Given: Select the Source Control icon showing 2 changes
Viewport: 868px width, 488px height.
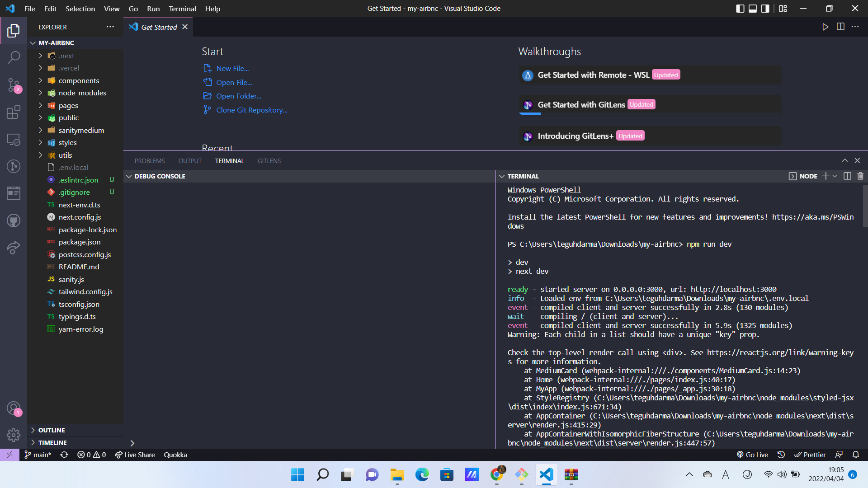Looking at the screenshot, I should pyautogui.click(x=14, y=85).
